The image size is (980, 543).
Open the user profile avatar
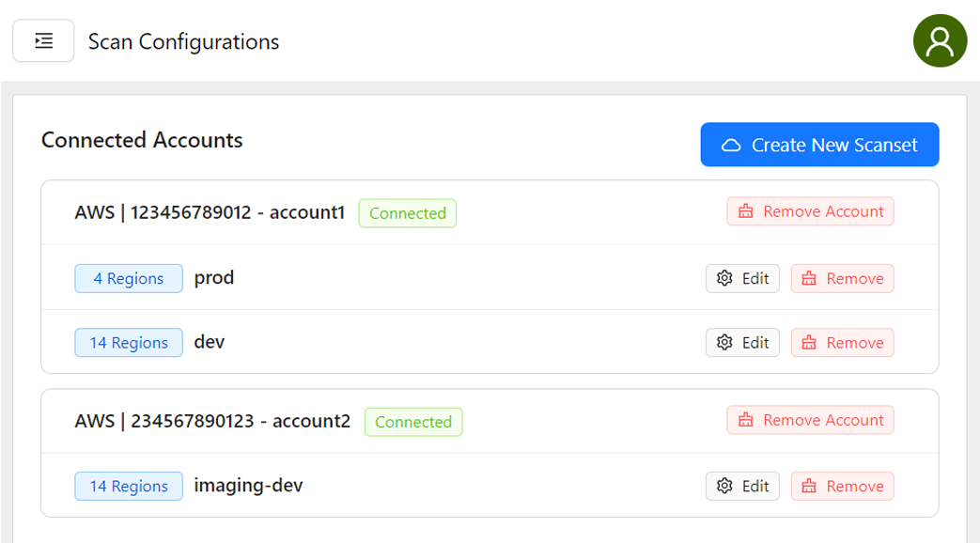(940, 41)
